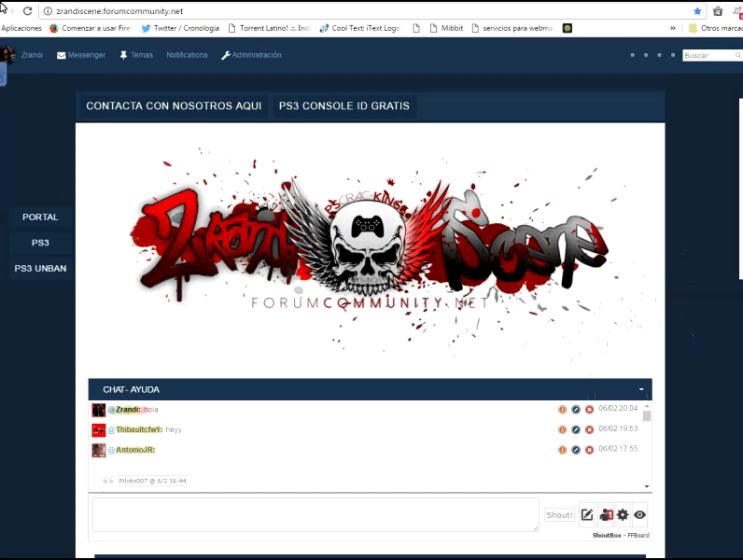This screenshot has height=560, width=743.
Task: Toggle shoutbox visibility with eye icon
Action: coord(639,514)
